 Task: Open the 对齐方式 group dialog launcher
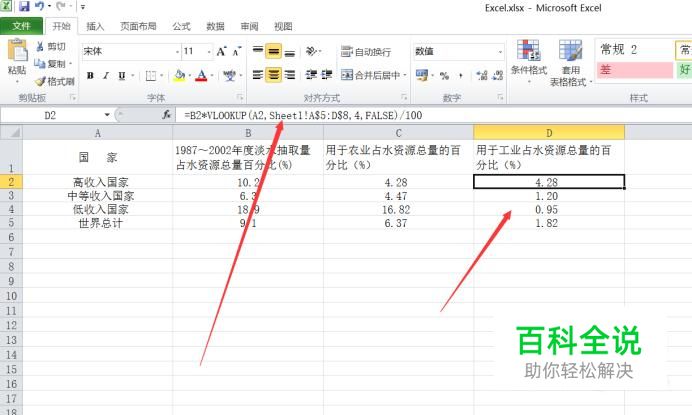point(404,97)
